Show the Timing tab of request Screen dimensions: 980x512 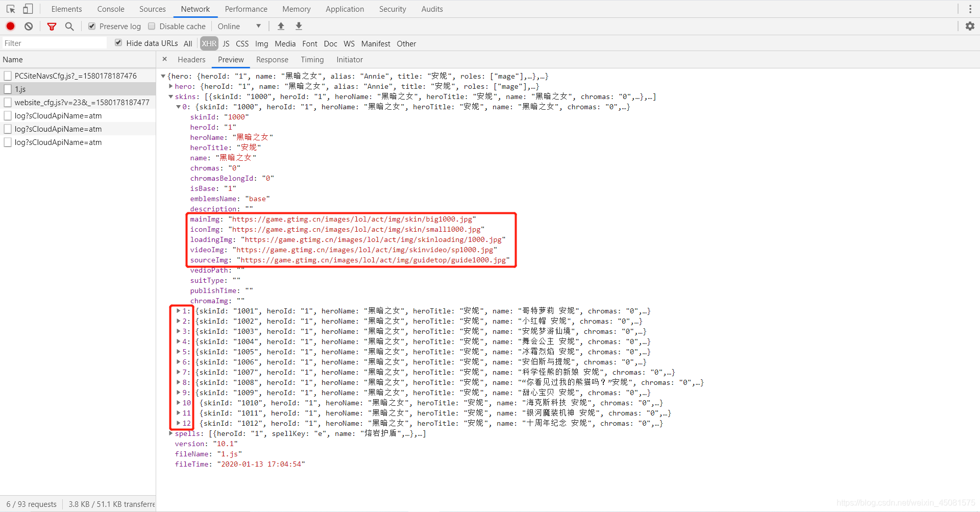pyautogui.click(x=312, y=60)
